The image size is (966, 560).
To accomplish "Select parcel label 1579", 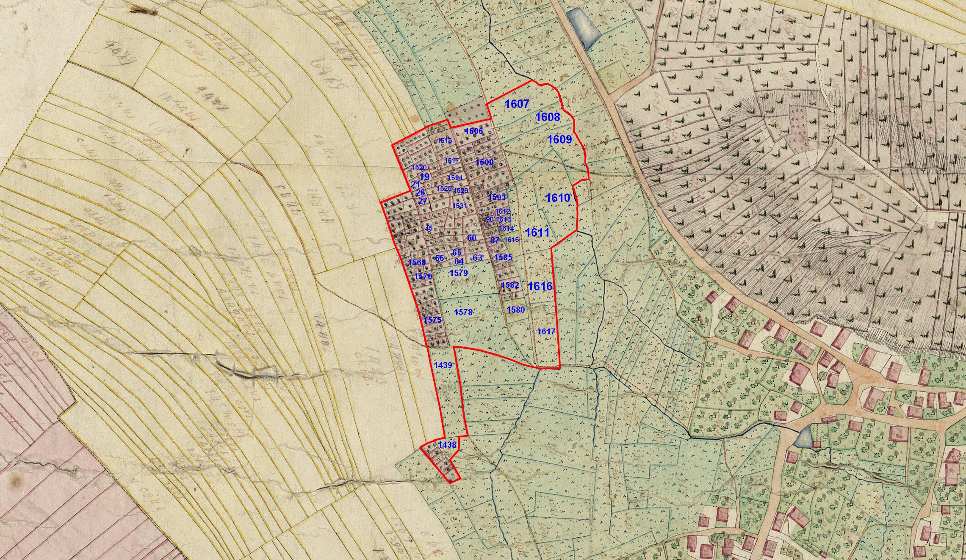I will click(x=458, y=273).
